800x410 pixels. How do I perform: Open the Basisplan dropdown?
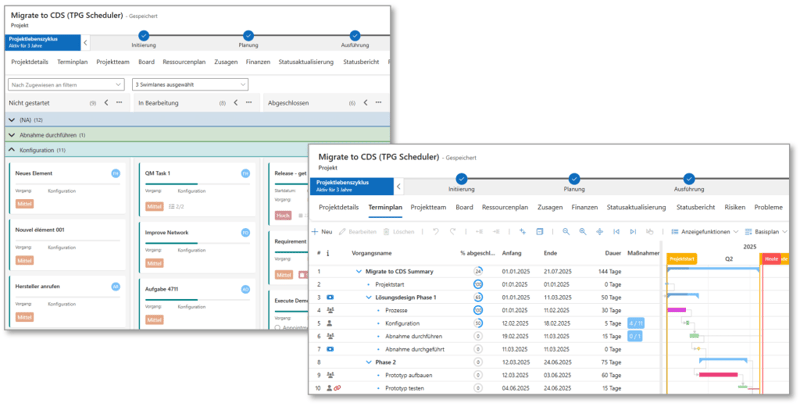tap(767, 232)
